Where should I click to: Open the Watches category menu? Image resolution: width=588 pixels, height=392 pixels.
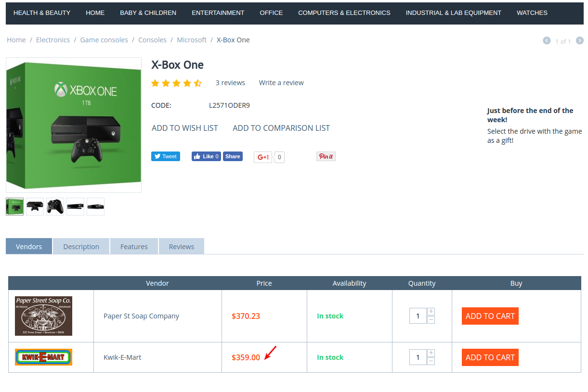[532, 13]
